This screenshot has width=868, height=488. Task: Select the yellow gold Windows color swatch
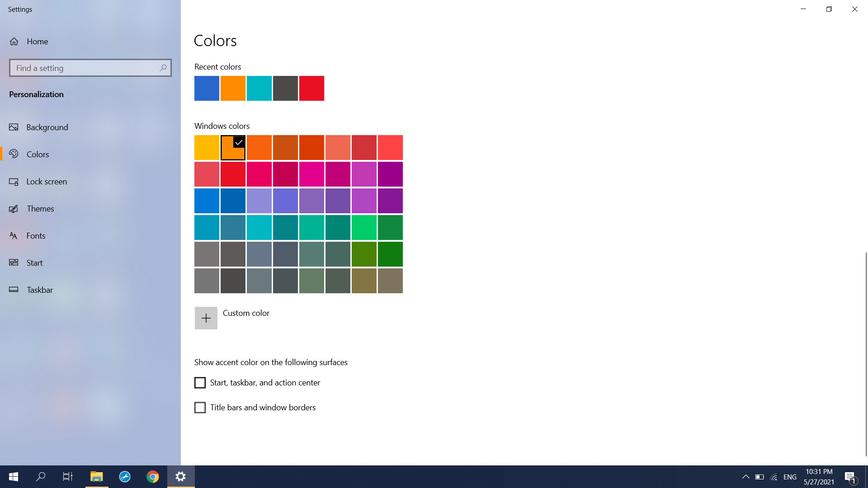207,147
